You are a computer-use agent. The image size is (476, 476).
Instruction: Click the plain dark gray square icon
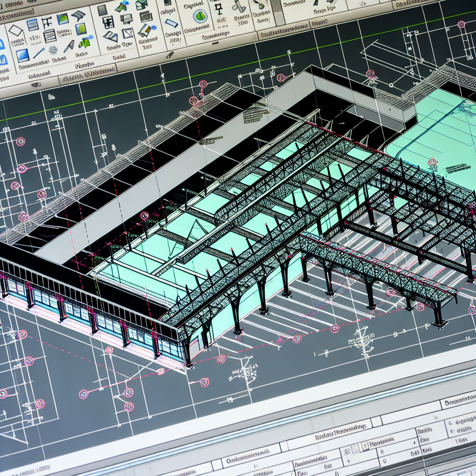102,10
